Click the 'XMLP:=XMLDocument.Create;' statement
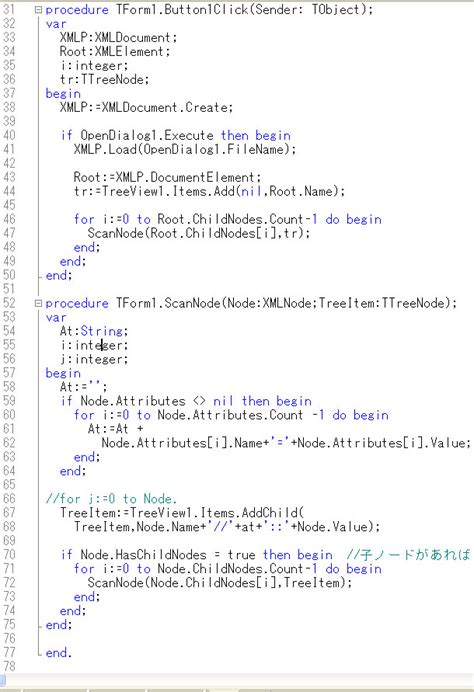The height and width of the screenshot is (692, 474). [146, 107]
